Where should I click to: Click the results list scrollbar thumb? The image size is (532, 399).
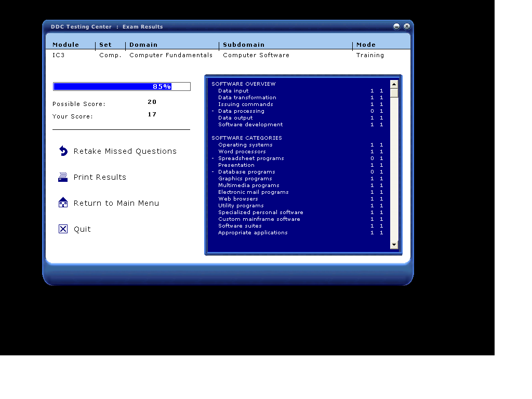(x=394, y=93)
